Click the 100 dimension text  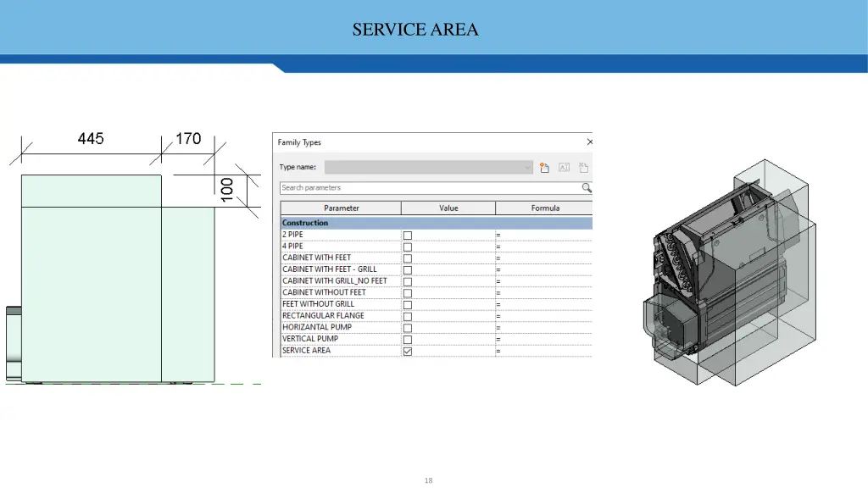[x=227, y=190]
